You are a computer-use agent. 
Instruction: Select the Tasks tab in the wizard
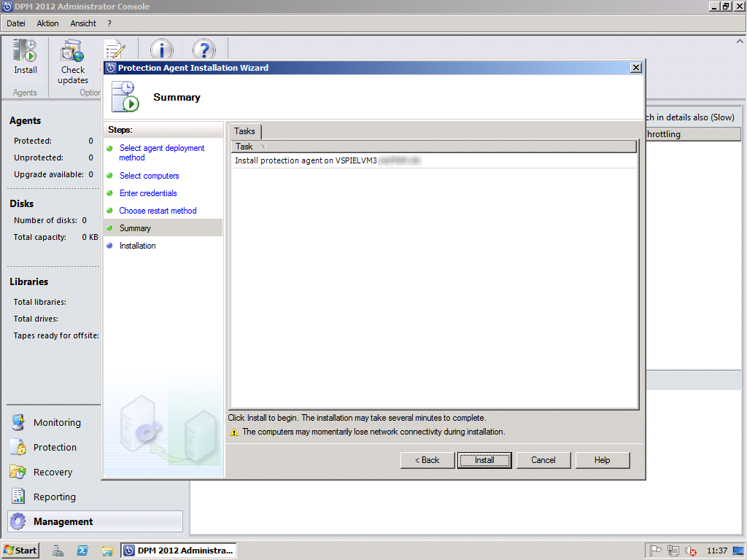tap(244, 131)
